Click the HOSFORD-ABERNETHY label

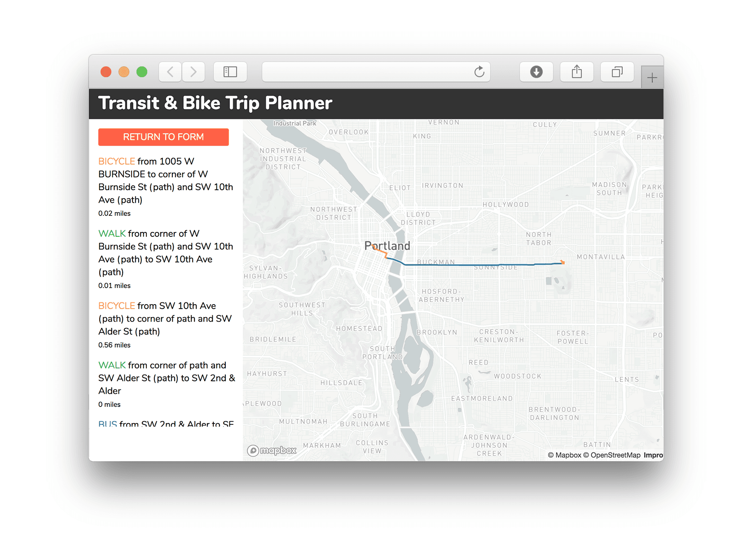click(441, 296)
